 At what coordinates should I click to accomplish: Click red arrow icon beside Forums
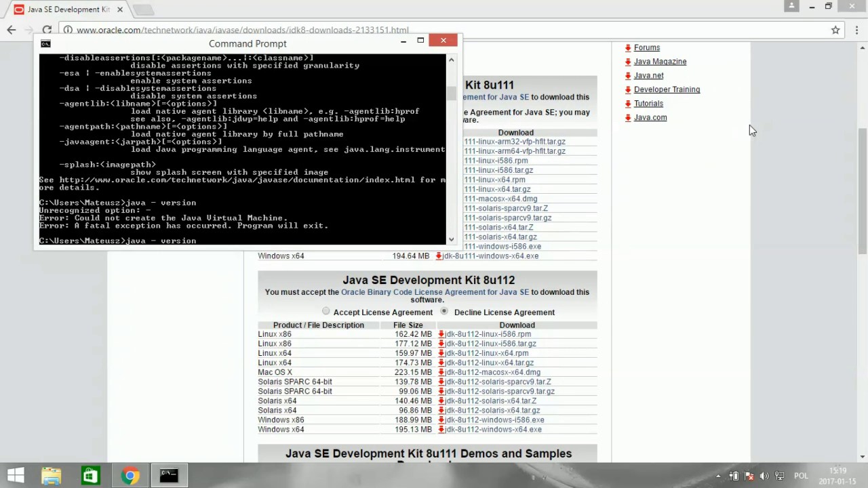(628, 48)
